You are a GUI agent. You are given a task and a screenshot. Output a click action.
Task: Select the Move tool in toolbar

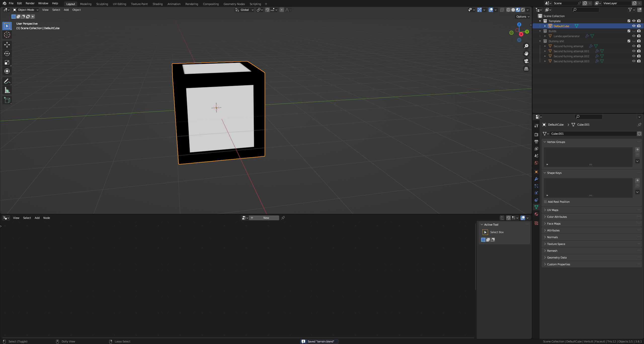click(x=7, y=44)
